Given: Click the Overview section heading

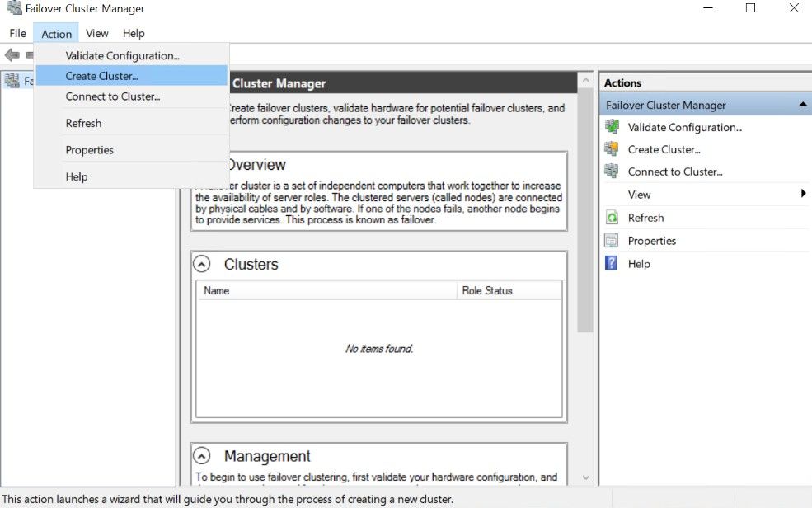Looking at the screenshot, I should tap(257, 165).
